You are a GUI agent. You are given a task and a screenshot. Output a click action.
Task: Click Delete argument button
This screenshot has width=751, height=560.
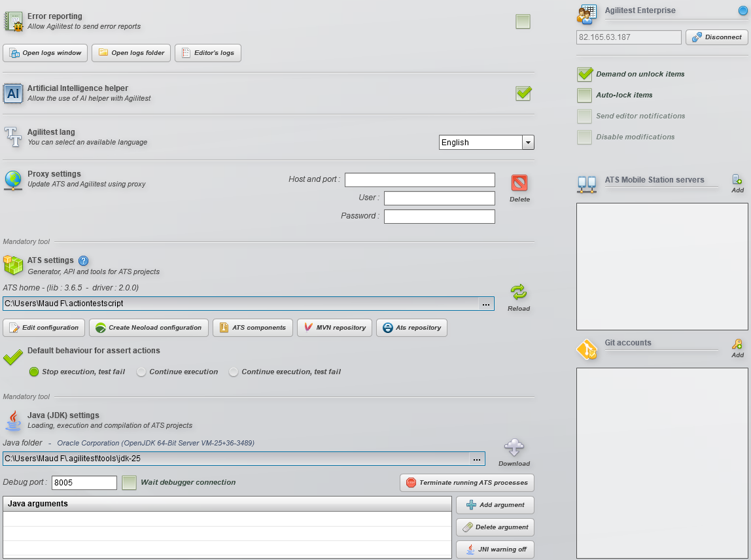495,527
